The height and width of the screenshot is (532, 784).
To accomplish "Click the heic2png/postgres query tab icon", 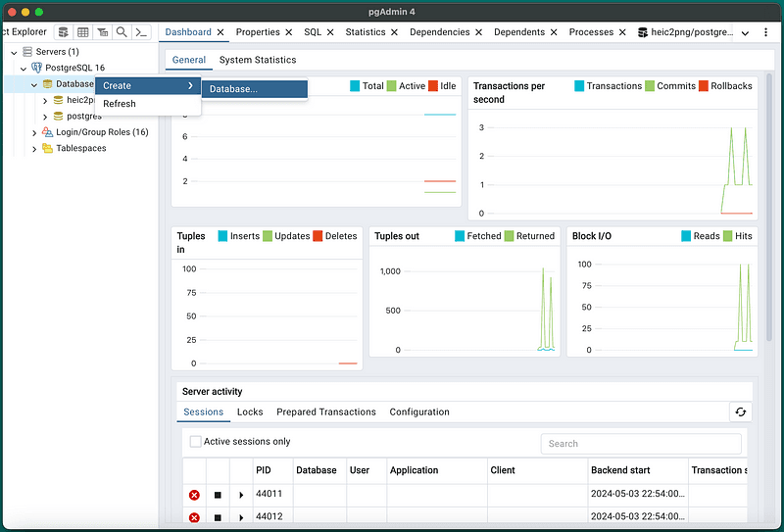I will pos(643,32).
